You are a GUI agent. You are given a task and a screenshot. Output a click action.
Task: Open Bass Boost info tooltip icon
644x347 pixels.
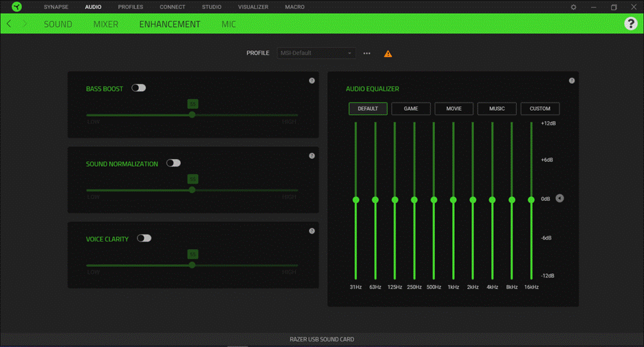pyautogui.click(x=312, y=81)
